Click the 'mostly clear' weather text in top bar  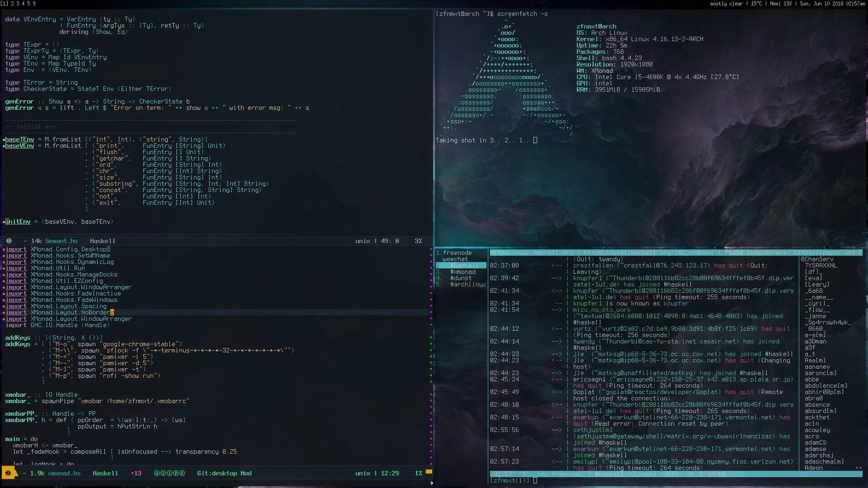(726, 4)
